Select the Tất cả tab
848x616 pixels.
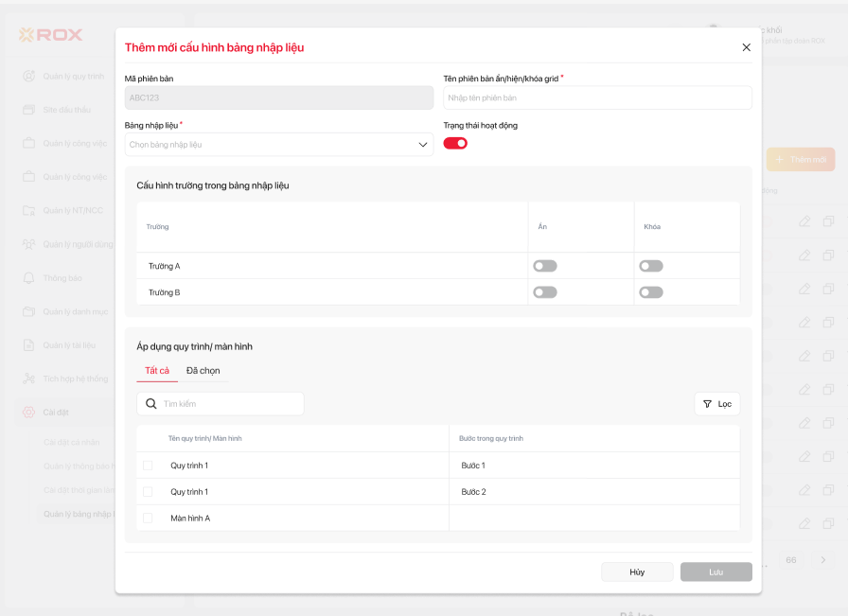(x=157, y=371)
